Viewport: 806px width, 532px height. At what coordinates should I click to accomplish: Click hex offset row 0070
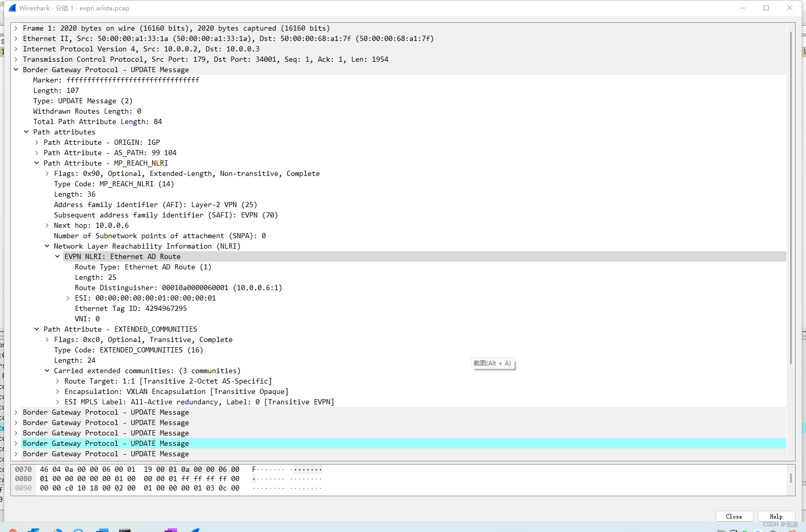click(23, 469)
